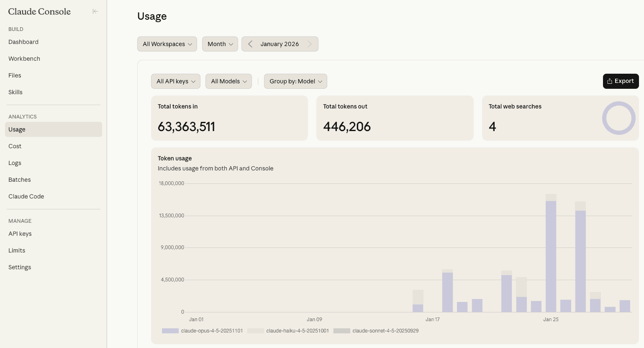Viewport: 644px width, 348px height.
Task: Go to previous month with left chevron
Action: pos(250,44)
